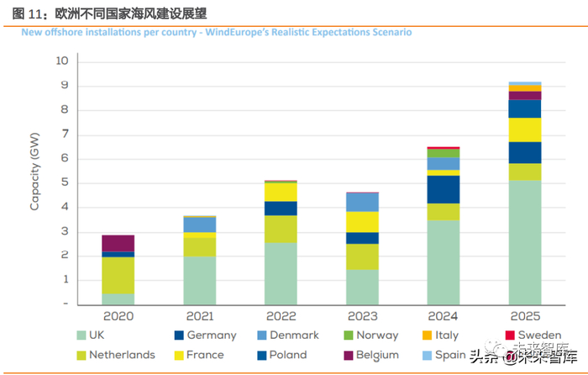Select the France segment in the 2025 bar
The height and width of the screenshot is (375, 588).
pyautogui.click(x=525, y=129)
